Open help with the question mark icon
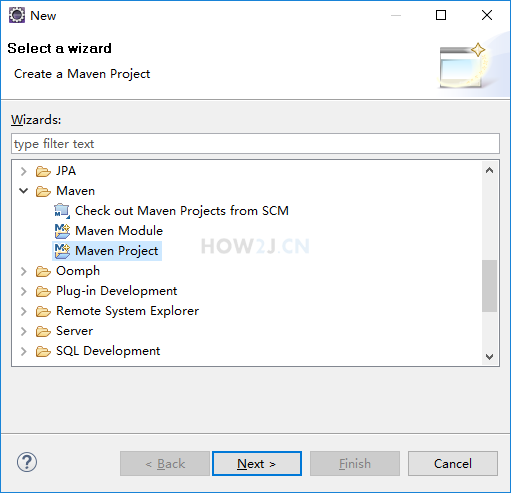The height and width of the screenshot is (493, 511). pos(27,462)
